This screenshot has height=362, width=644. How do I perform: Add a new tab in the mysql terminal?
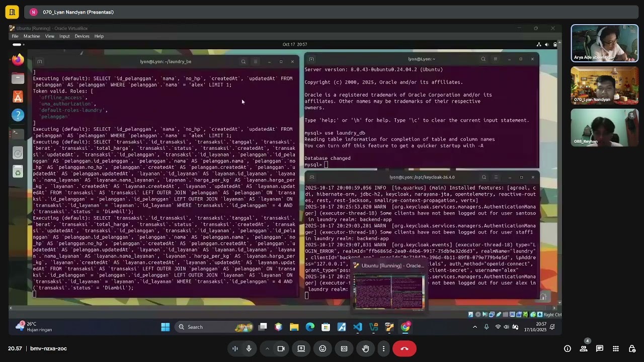[x=311, y=59]
